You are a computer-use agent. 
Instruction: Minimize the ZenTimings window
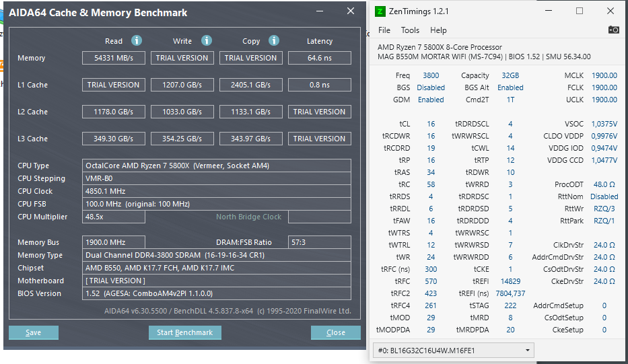tap(549, 11)
